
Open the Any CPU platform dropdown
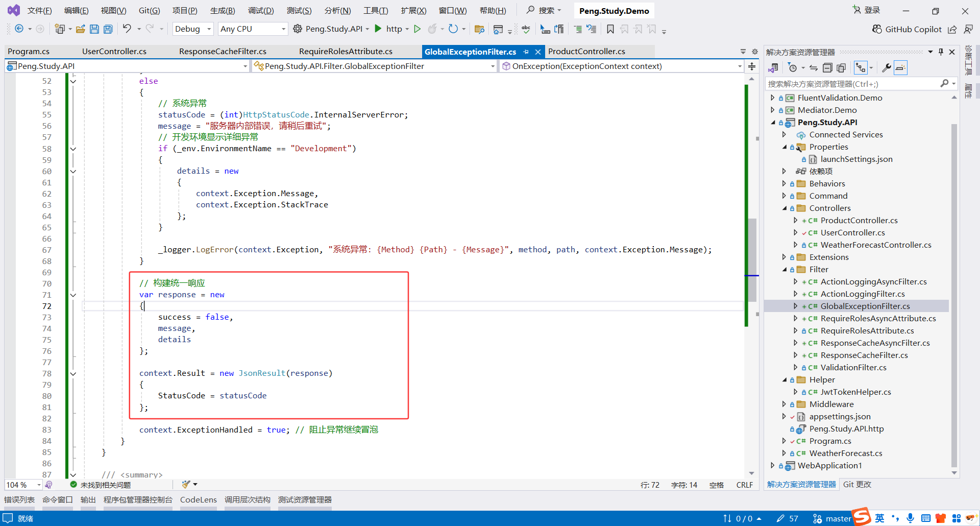pos(253,29)
